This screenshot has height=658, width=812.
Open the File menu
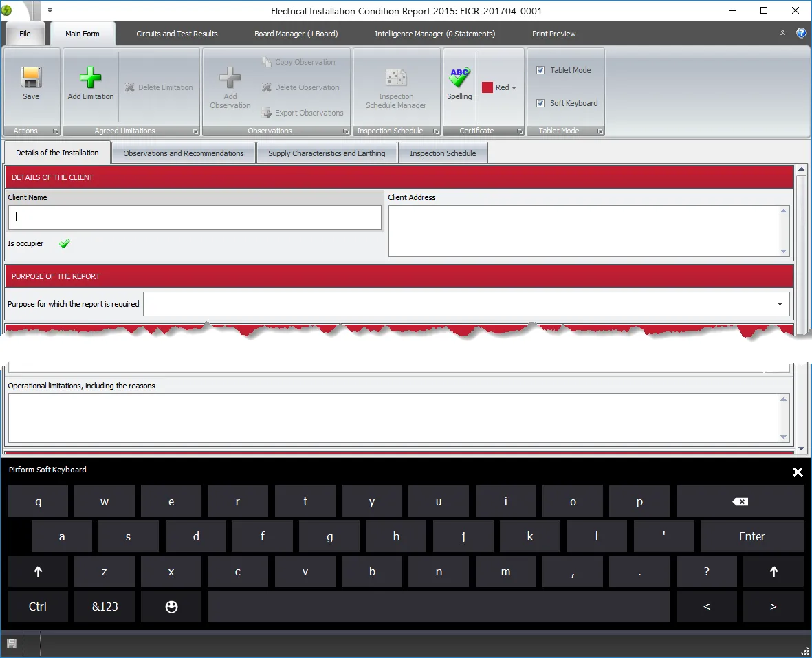(25, 33)
